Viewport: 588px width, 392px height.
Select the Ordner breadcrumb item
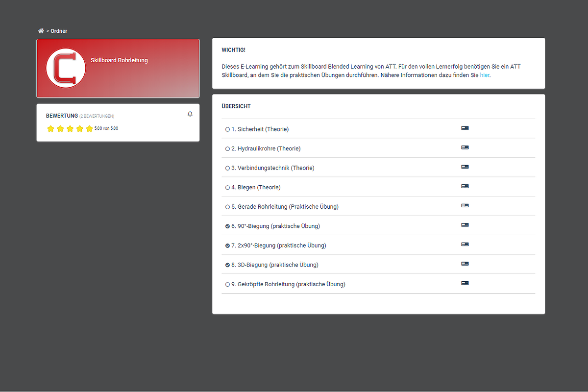click(x=59, y=31)
